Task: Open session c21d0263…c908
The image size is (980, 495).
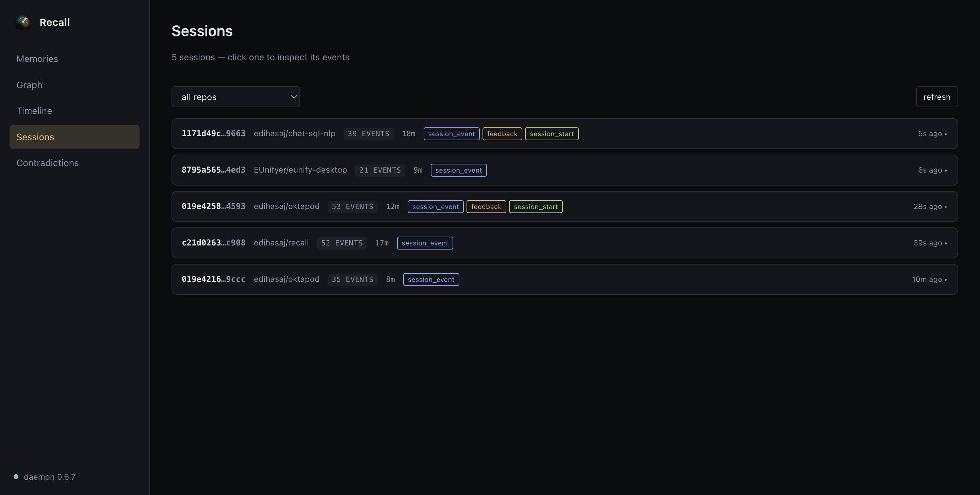Action: [565, 243]
